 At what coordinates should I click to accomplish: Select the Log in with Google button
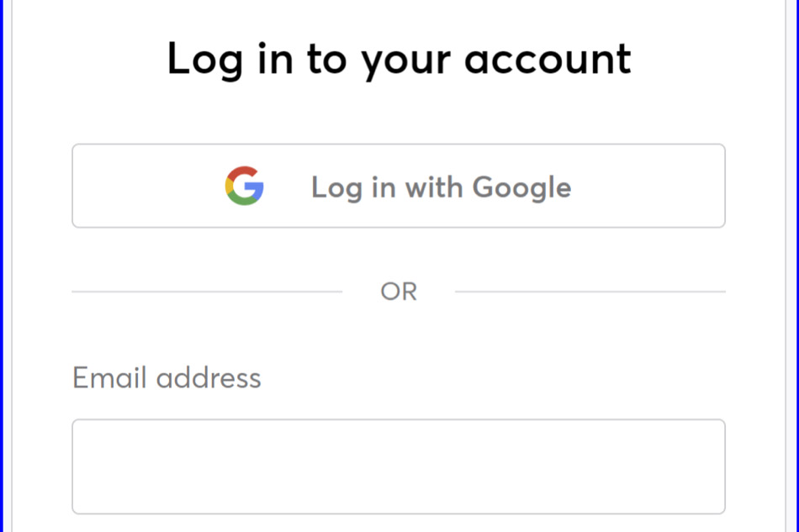click(399, 186)
